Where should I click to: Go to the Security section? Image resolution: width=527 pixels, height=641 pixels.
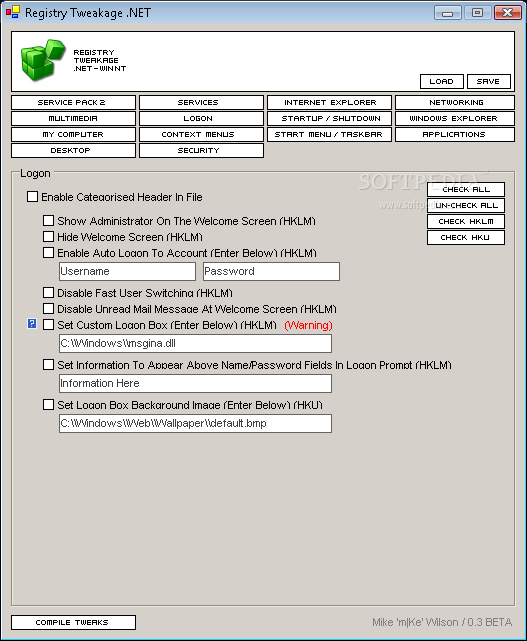coord(201,150)
